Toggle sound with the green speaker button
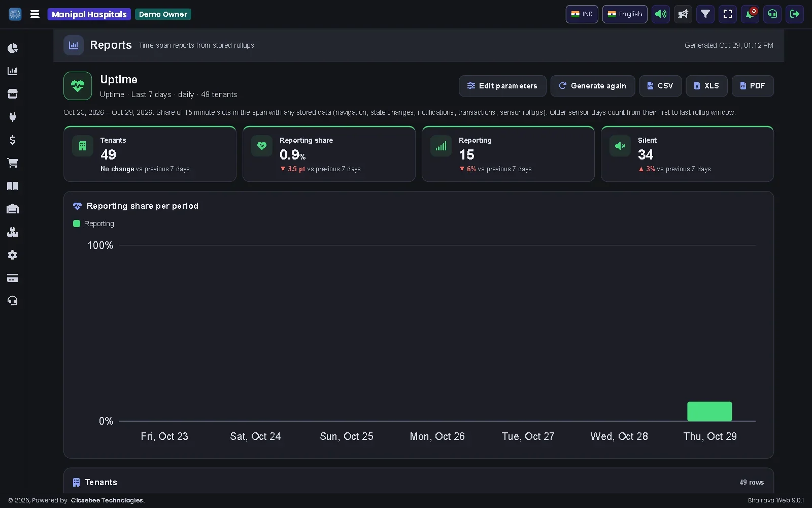This screenshot has height=508, width=812. pyautogui.click(x=661, y=14)
